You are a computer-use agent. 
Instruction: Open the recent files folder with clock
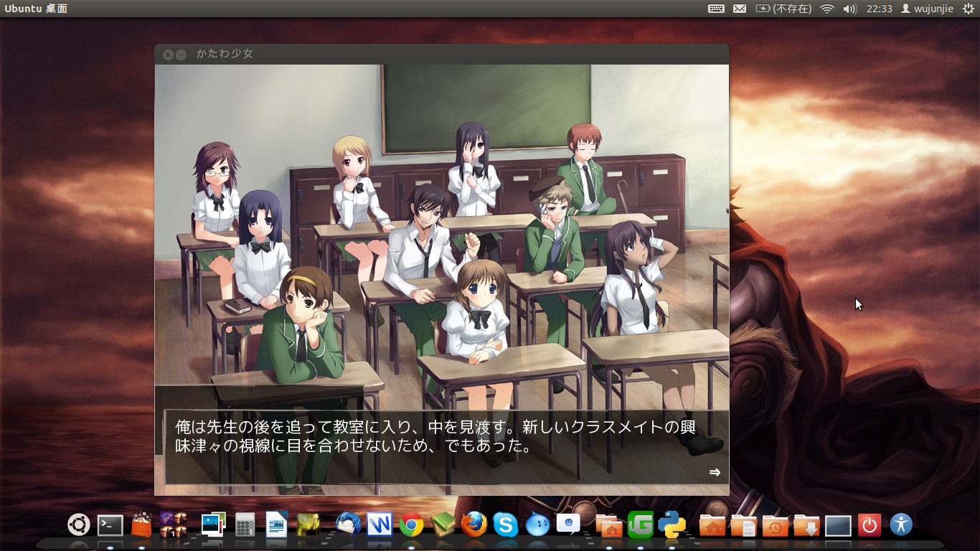point(775,526)
